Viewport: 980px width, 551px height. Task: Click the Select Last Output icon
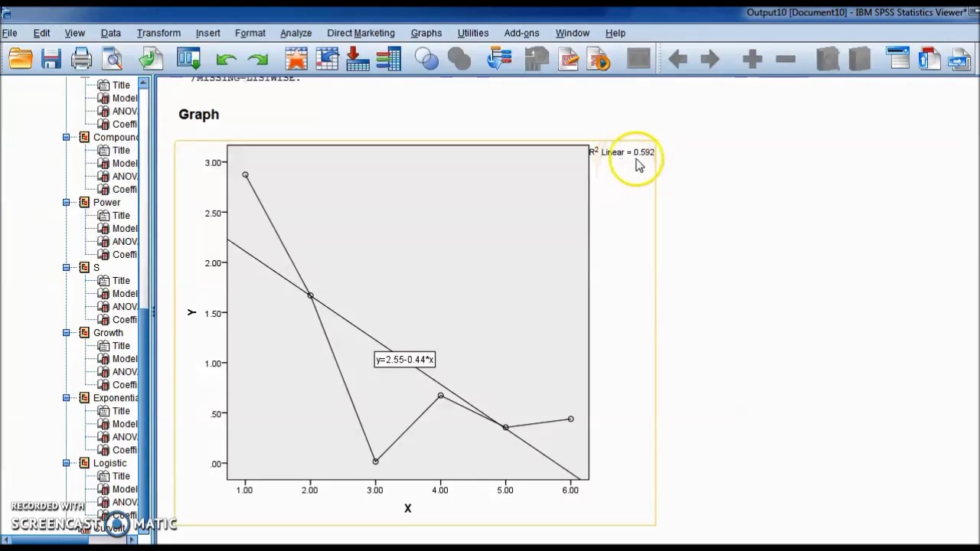point(499,58)
